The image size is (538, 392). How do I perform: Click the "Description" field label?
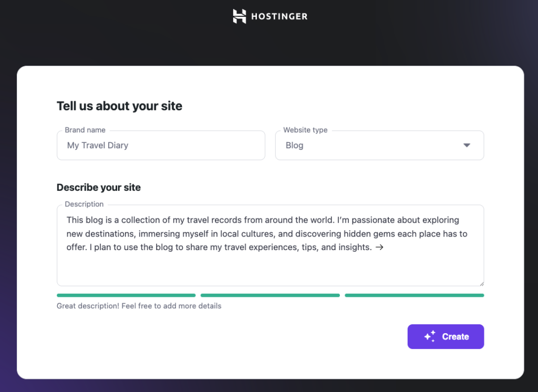[x=84, y=204]
